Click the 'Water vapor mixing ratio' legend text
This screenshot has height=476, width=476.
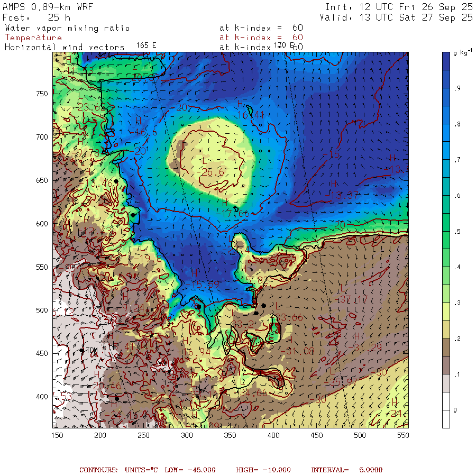[67, 28]
